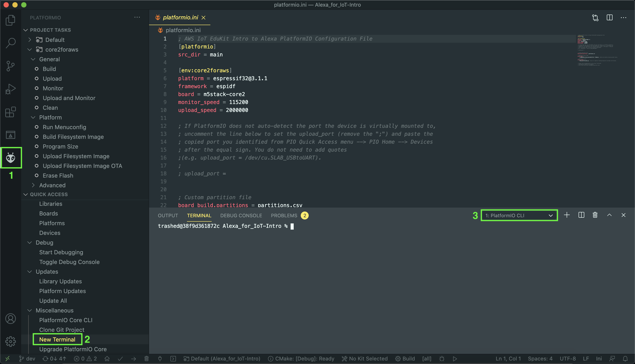Open the Explorer view in activity bar
The height and width of the screenshot is (364, 635).
pyautogui.click(x=11, y=20)
